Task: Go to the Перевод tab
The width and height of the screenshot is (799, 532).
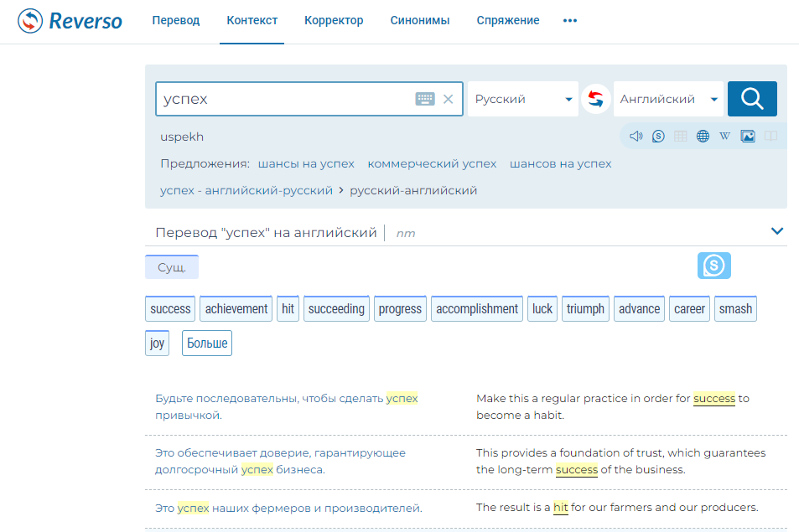Action: tap(176, 20)
